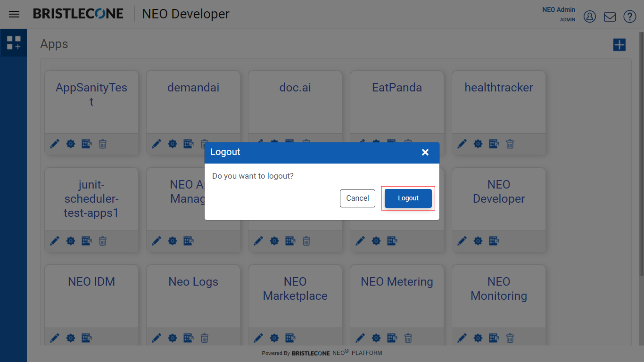Screen dimensions: 644x362
Task: Delete healthtracker with the trash icon
Action: [510, 144]
